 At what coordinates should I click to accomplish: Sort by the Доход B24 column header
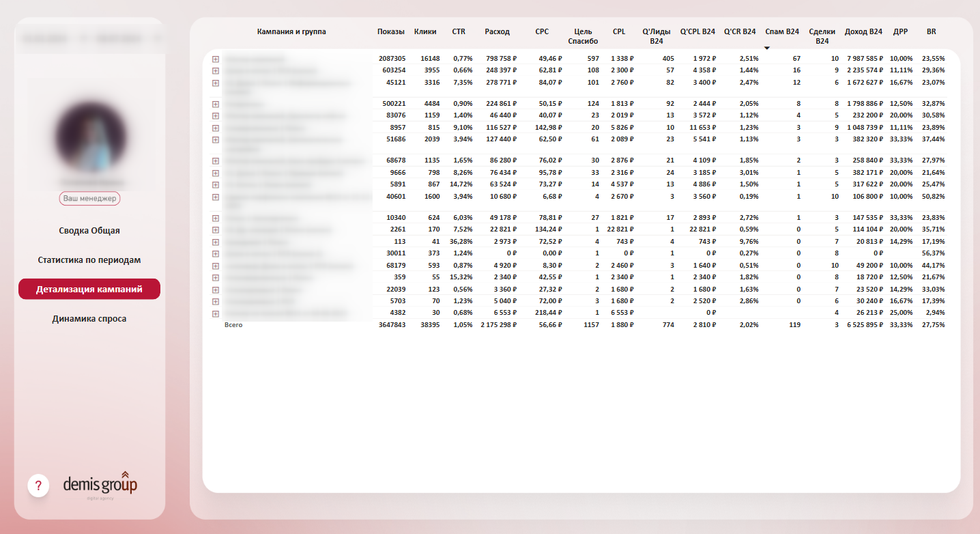click(x=863, y=32)
